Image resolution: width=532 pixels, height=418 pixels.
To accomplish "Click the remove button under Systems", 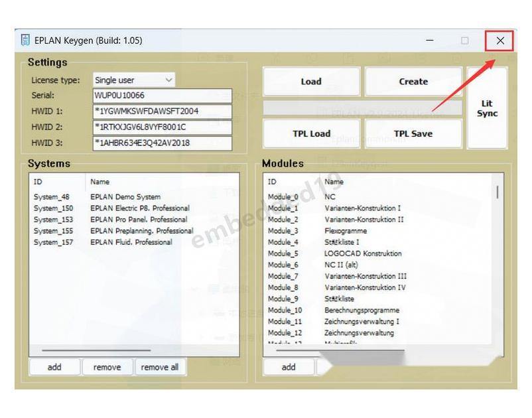I will coord(107,367).
